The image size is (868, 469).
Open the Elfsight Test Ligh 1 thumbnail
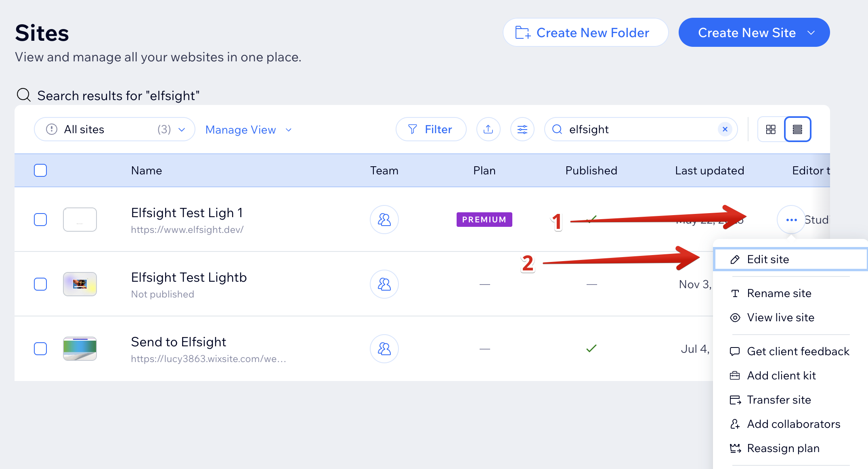[x=80, y=220]
